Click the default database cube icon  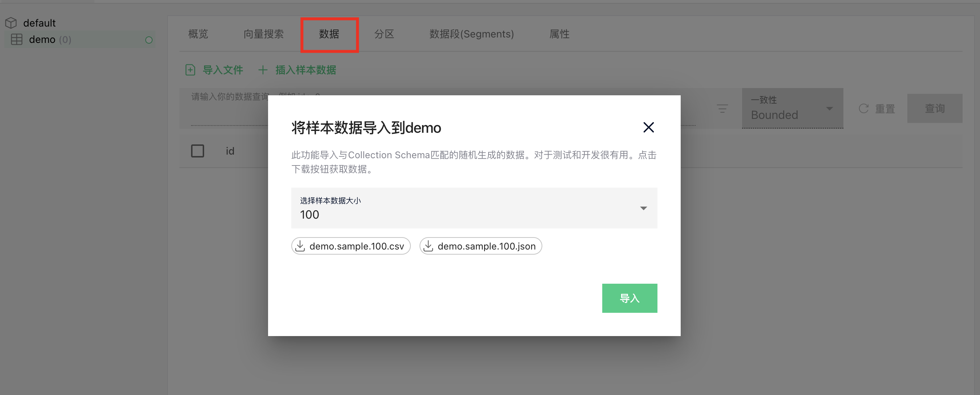point(11,23)
